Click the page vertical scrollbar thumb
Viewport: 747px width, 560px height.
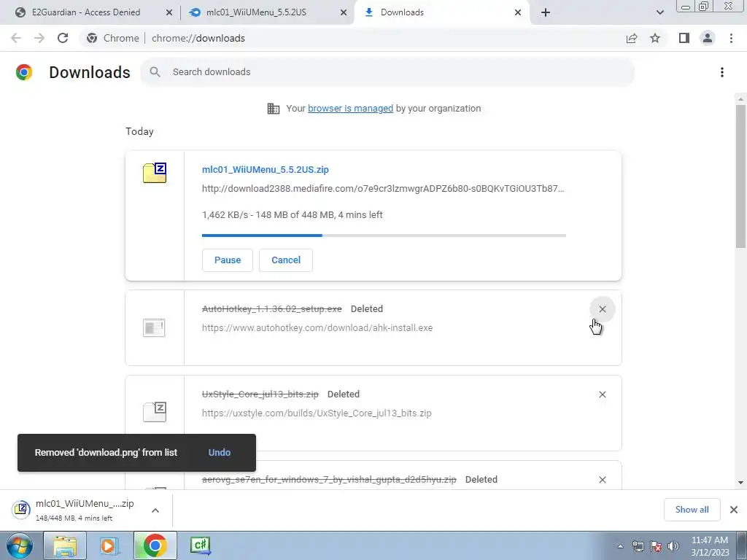coord(740,176)
